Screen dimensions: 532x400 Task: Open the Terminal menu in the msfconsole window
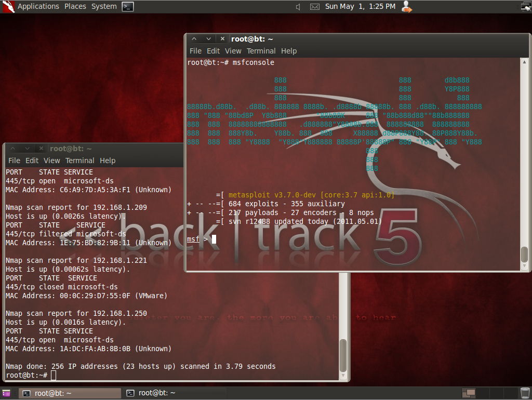[x=261, y=51]
